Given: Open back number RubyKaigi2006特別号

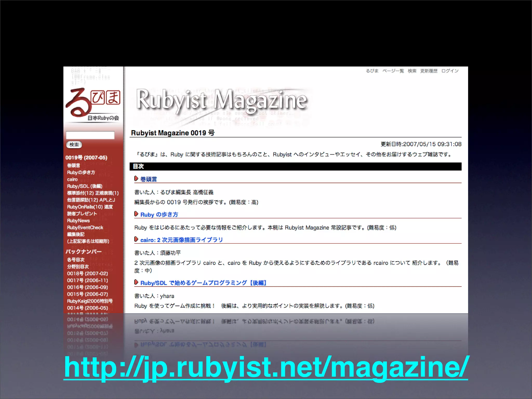Looking at the screenshot, I should coord(90,301).
